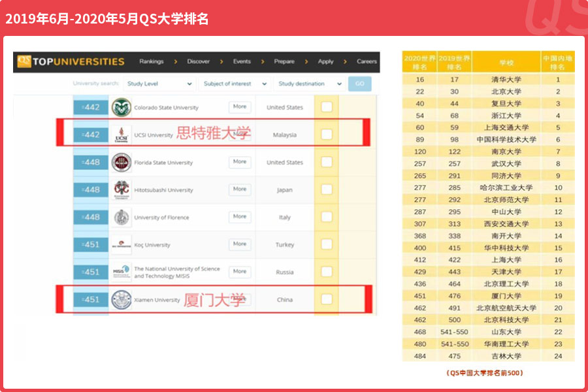Show More for Florida State University

click(240, 161)
